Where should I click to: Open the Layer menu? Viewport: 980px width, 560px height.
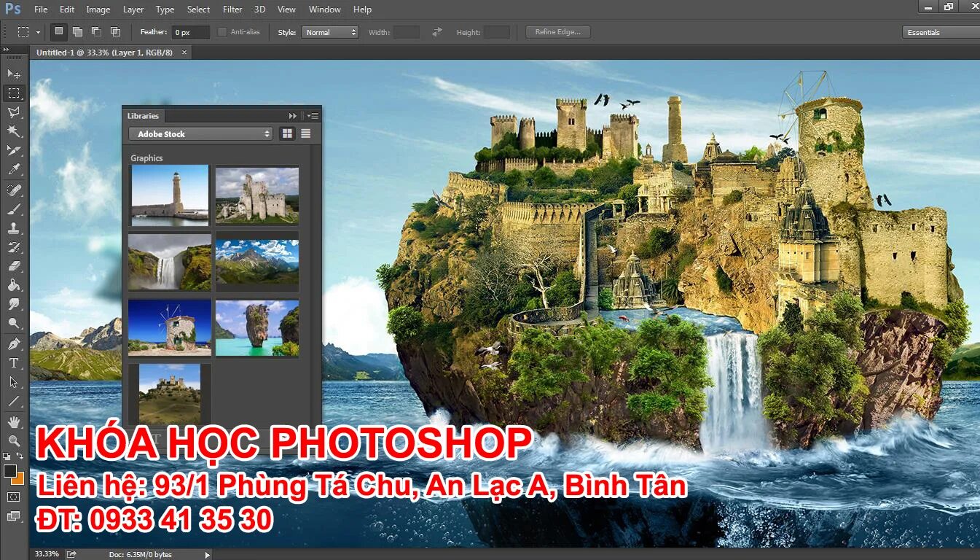point(133,9)
